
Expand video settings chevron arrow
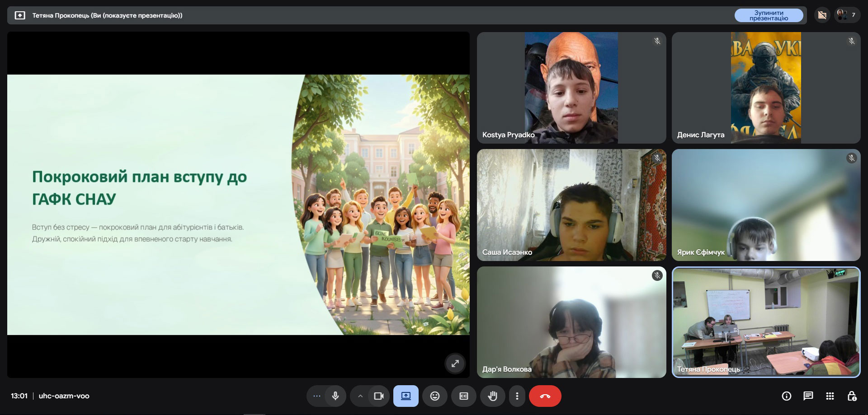pyautogui.click(x=360, y=396)
